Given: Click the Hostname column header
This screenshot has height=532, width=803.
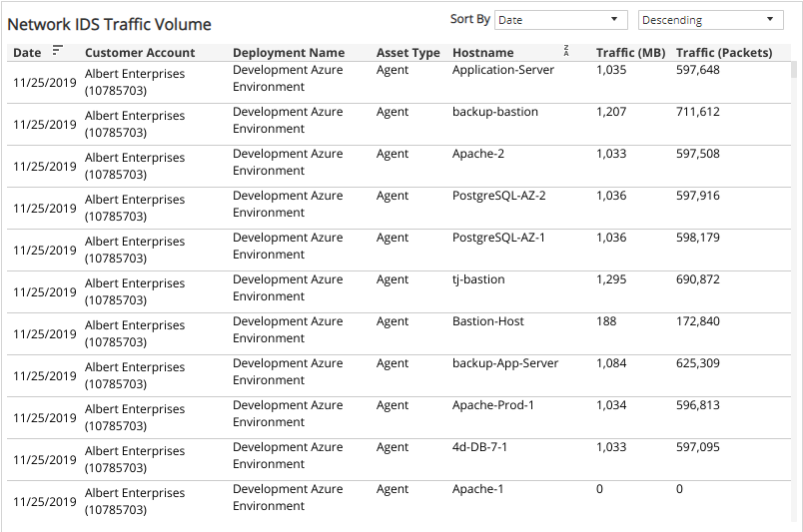Looking at the screenshot, I should (483, 53).
